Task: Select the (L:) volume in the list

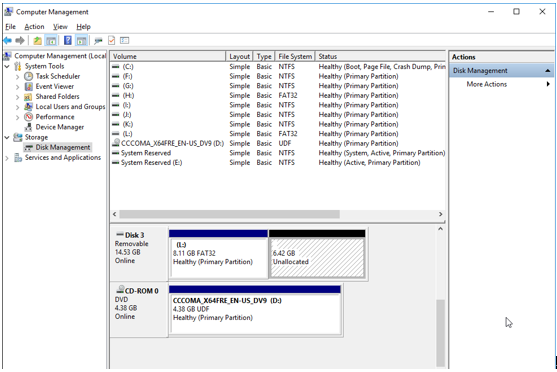Action: 278,134
